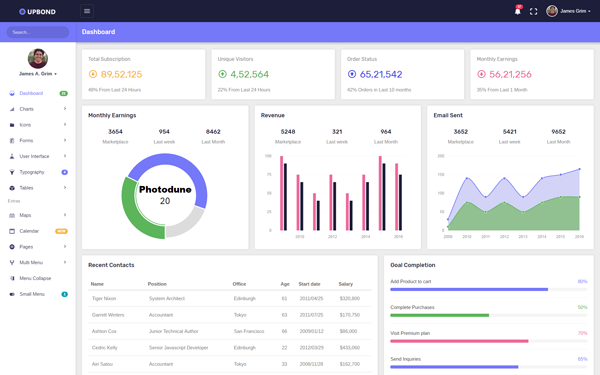The height and width of the screenshot is (375, 600).
Task: Expand the Pages submenu chevron
Action: (65, 246)
